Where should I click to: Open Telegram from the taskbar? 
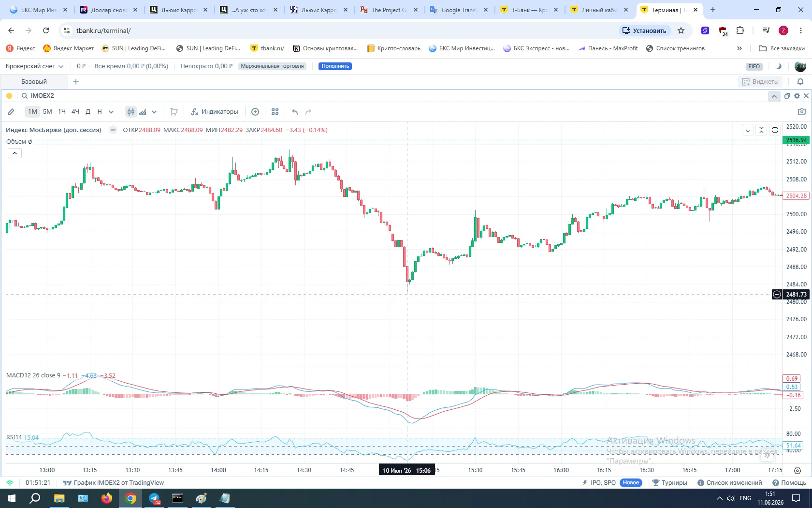click(x=154, y=498)
